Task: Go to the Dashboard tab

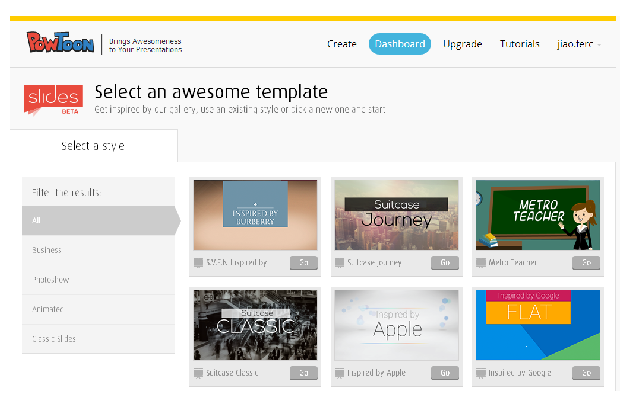Action: tap(400, 44)
